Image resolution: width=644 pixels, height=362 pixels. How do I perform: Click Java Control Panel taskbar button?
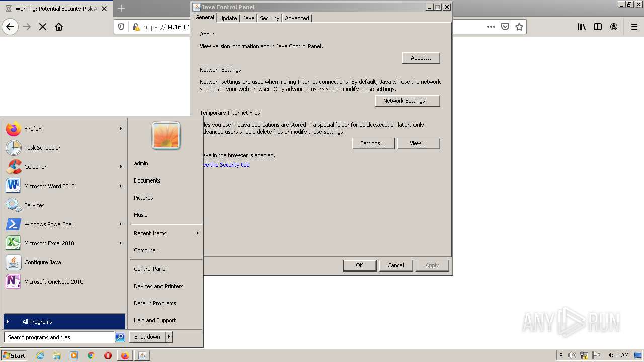[142, 355]
